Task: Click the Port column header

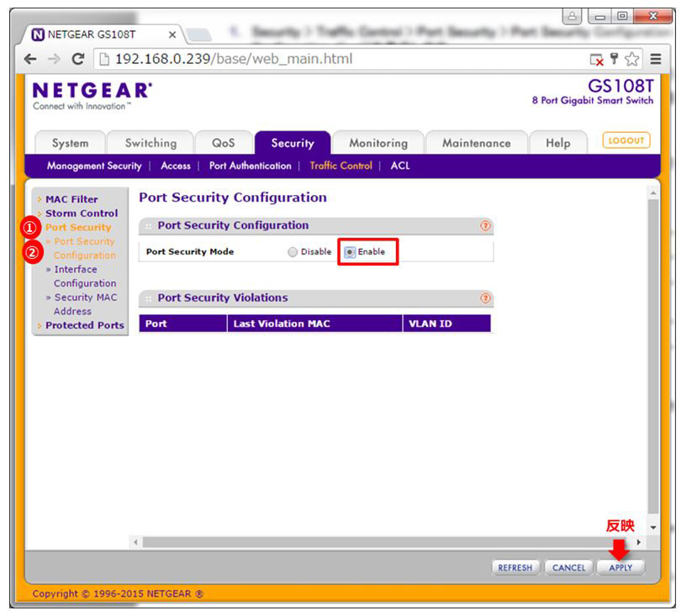Action: 182,324
